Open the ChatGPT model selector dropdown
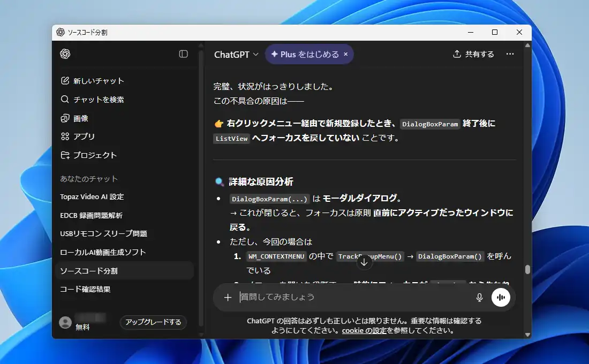The height and width of the screenshot is (364, 589). point(236,55)
